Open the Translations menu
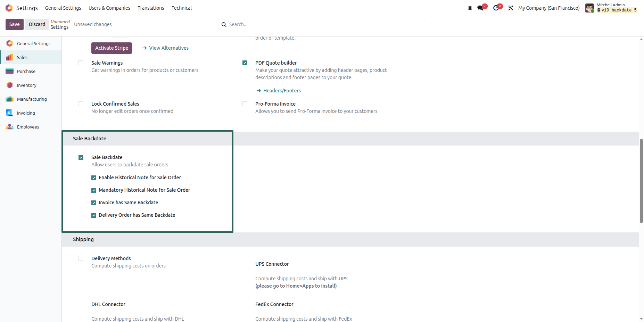Viewport: 644px width, 322px height. 151,8
